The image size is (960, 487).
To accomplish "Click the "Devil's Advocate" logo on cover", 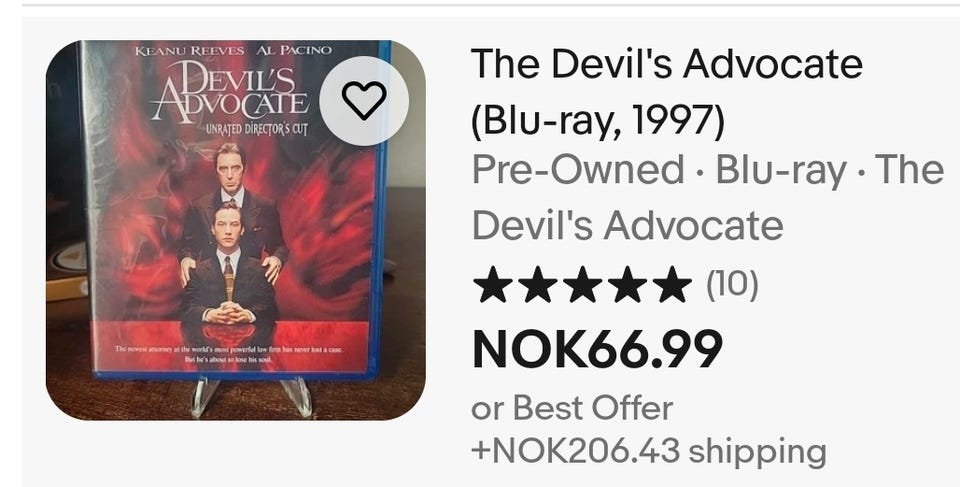I will tap(231, 94).
